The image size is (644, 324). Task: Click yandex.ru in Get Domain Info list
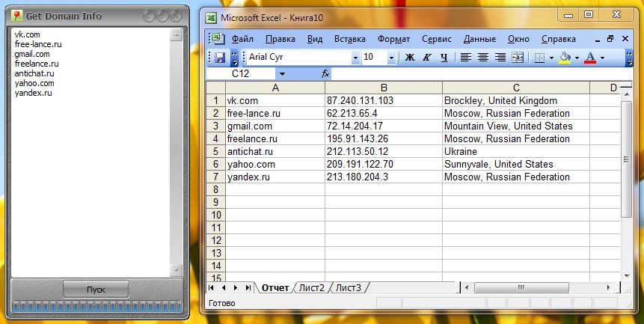(33, 93)
